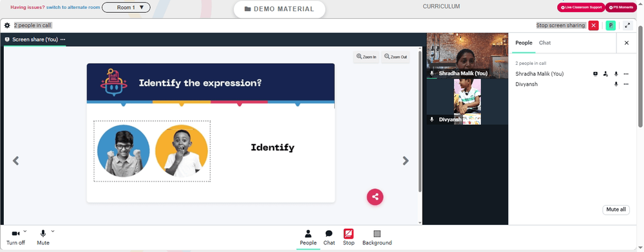Click the Live Classroom Support button
Image resolution: width=644 pixels, height=252 pixels.
581,7
